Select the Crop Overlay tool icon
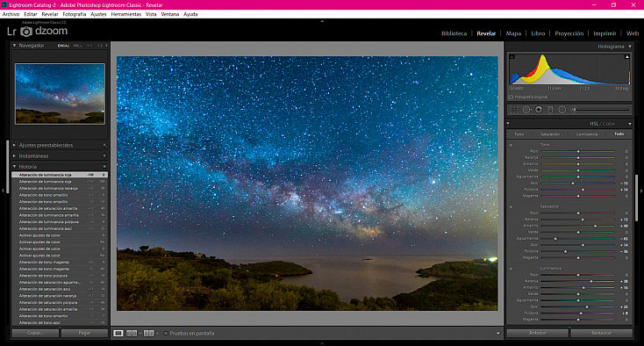Viewport: 644px width, 346px height. pyautogui.click(x=514, y=110)
